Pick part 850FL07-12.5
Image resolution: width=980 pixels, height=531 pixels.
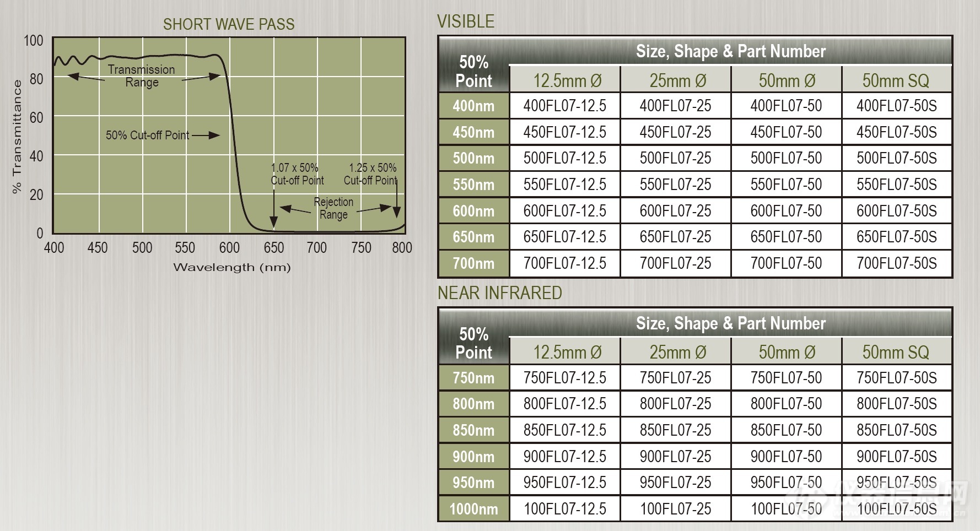pyautogui.click(x=564, y=430)
